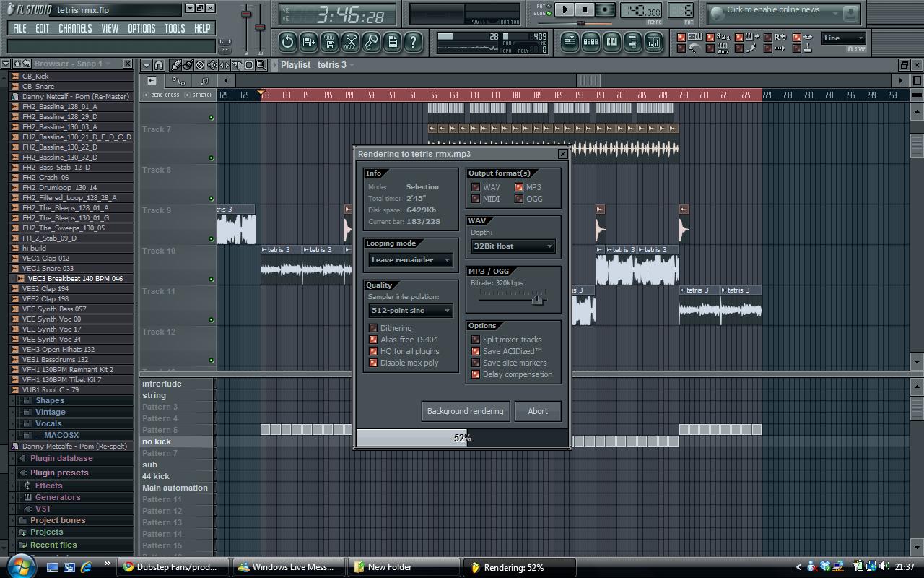
Task: Open the Line snap dropdown
Action: pyautogui.click(x=843, y=38)
